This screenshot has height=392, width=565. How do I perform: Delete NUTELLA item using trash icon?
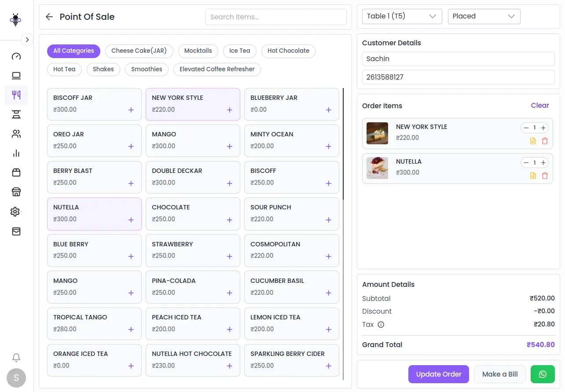click(545, 176)
